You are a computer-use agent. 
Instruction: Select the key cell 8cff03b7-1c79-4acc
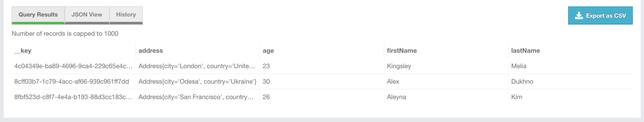click(72, 82)
